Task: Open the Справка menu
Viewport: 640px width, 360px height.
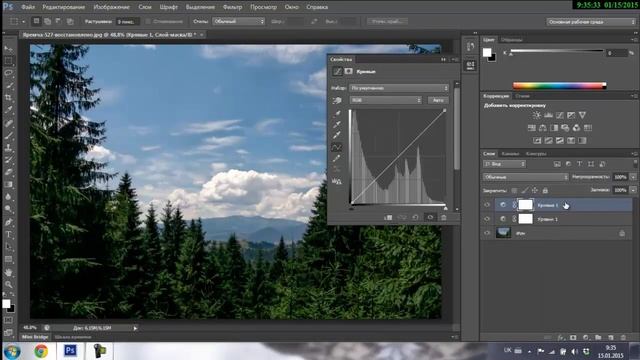Action: point(317,7)
